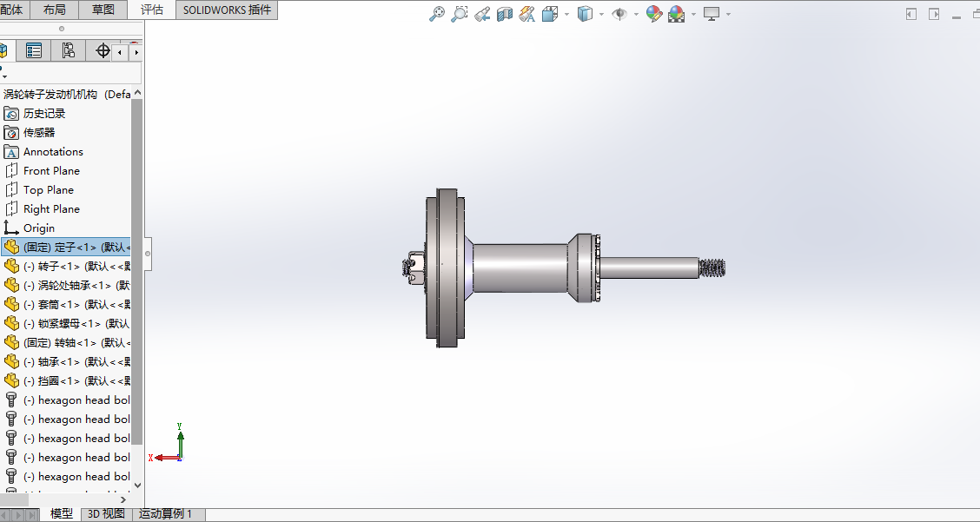980x522 pixels.
Task: Open the View Orientation dropdown arrow
Action: pos(566,14)
